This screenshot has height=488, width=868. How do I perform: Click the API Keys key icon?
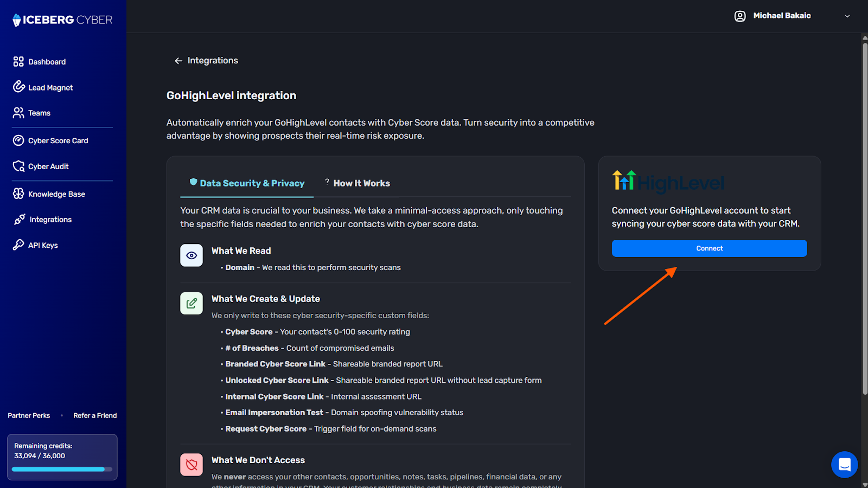(18, 245)
